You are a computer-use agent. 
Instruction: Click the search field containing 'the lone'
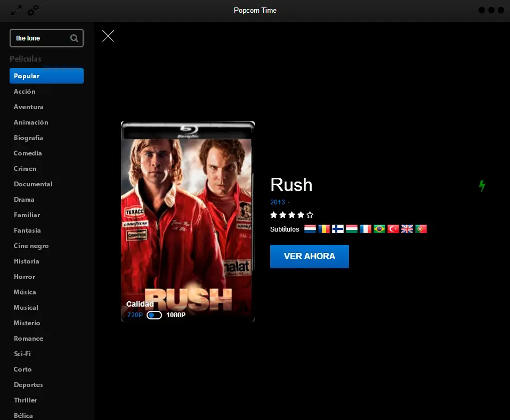point(46,38)
